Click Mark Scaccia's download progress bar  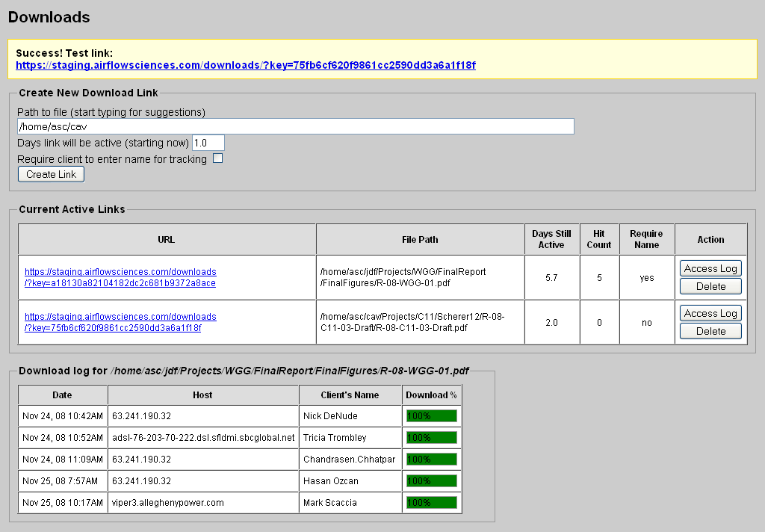click(x=431, y=503)
